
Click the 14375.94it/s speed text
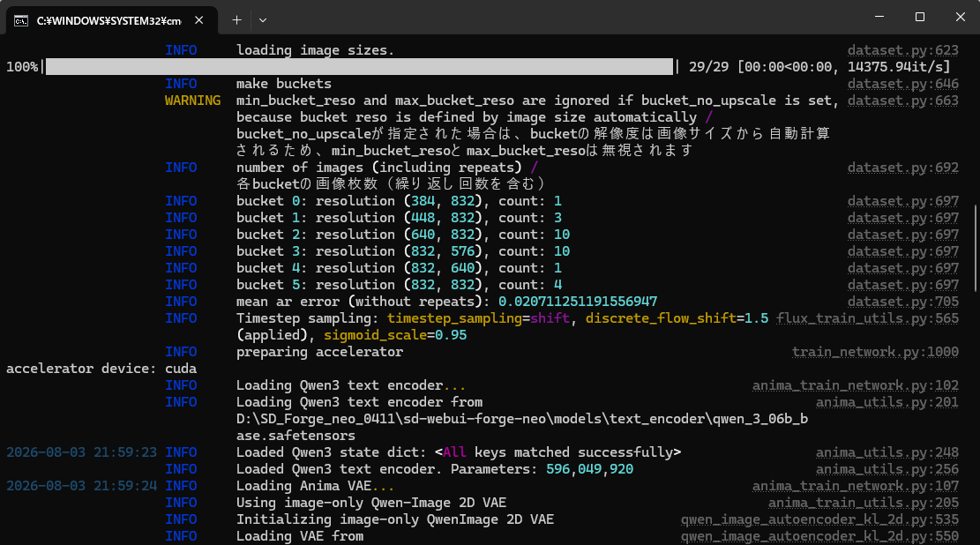click(894, 67)
